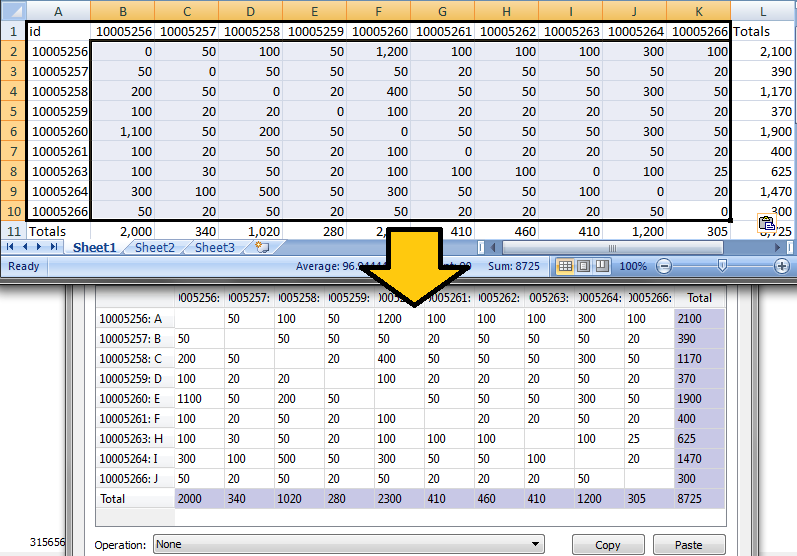Select row label 10005260: E in lower table

click(135, 398)
